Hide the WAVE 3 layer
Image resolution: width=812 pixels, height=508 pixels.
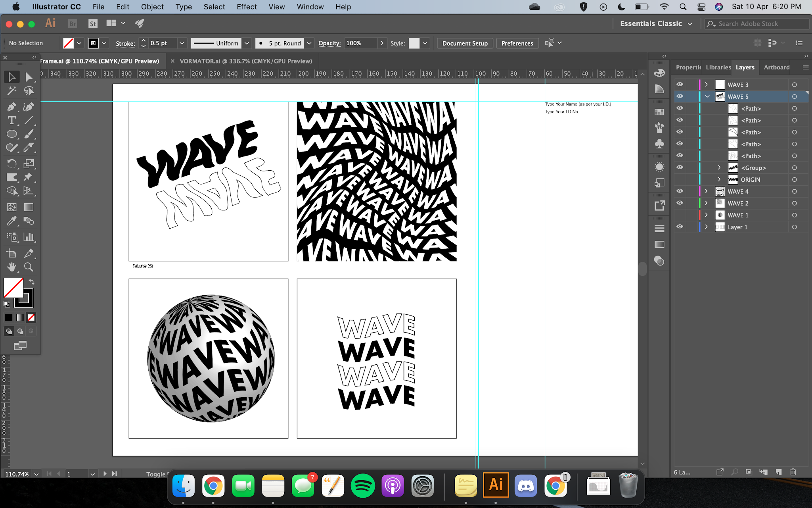tap(680, 85)
